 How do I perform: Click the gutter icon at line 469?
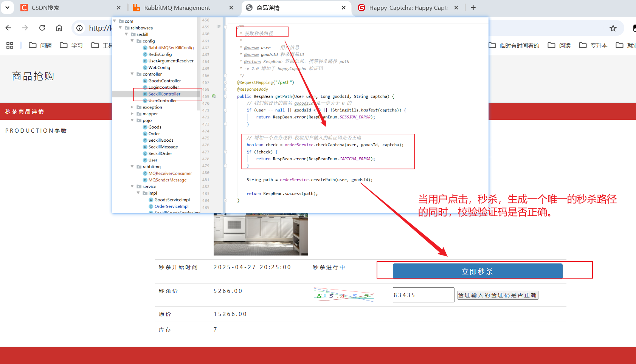point(214,96)
